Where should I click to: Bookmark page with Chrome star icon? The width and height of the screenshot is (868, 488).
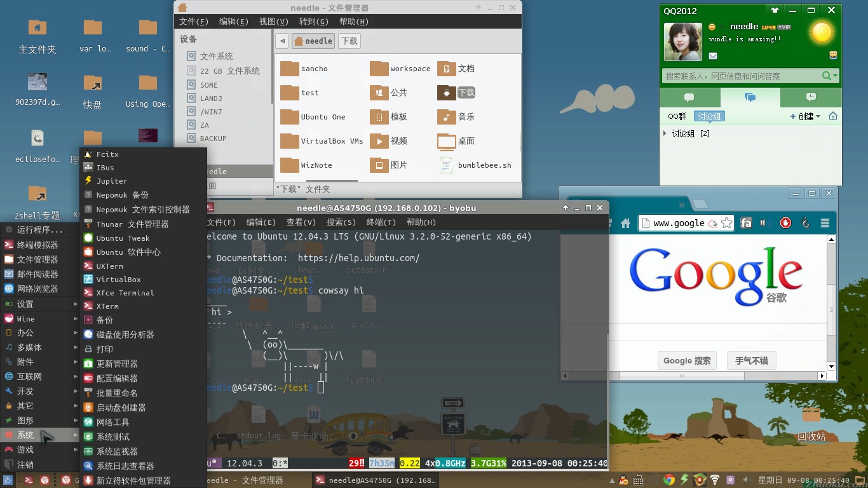(726, 223)
